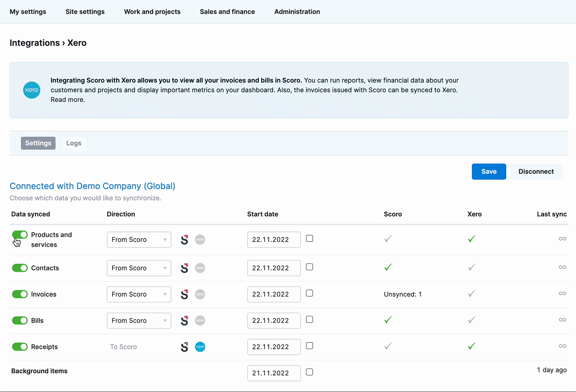Click Scoro grey checkmark for Receipts
Viewport: 576px width, 392px height.
coord(388,346)
